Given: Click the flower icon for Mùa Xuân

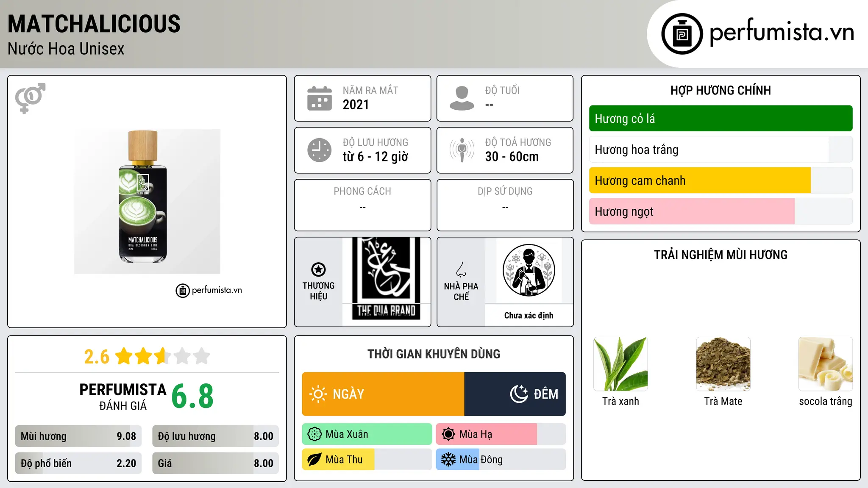Looking at the screenshot, I should coord(314,434).
